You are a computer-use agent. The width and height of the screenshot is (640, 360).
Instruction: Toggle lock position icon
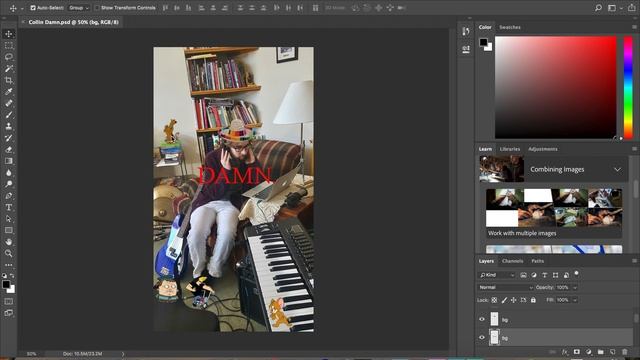click(514, 300)
